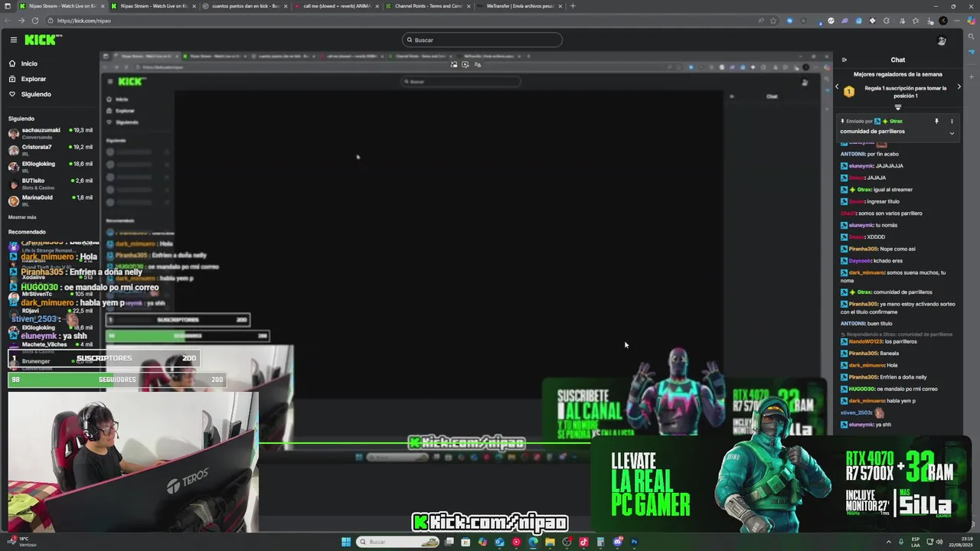Image resolution: width=980 pixels, height=551 pixels.
Task: Expand the gifters leaderboard handle
Action: 898,107
